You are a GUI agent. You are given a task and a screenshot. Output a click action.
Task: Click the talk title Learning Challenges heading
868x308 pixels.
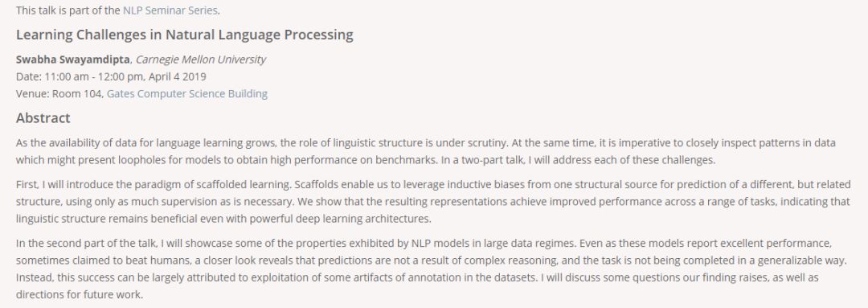pyautogui.click(x=184, y=35)
